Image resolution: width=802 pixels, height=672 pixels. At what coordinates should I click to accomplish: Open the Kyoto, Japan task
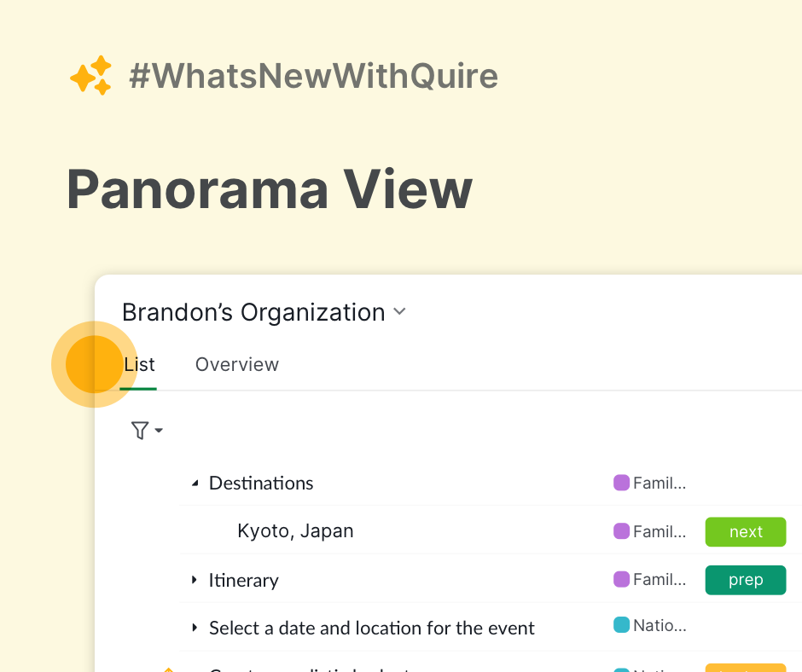click(x=295, y=530)
